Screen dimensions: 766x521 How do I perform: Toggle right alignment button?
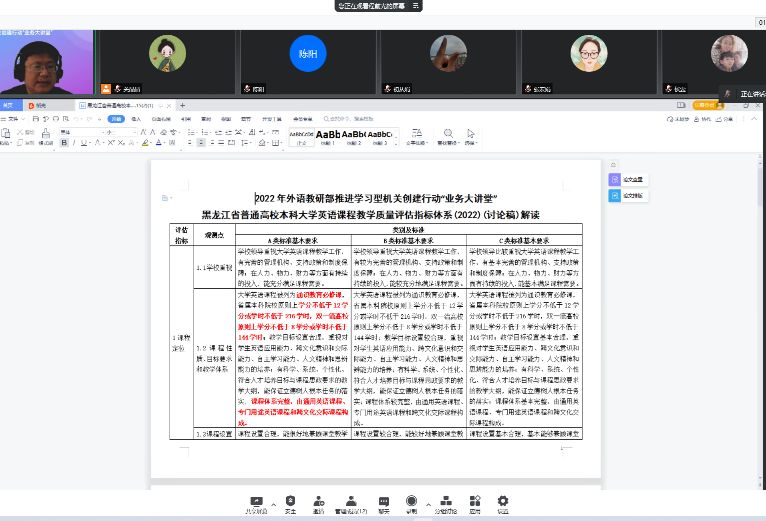[x=212, y=143]
